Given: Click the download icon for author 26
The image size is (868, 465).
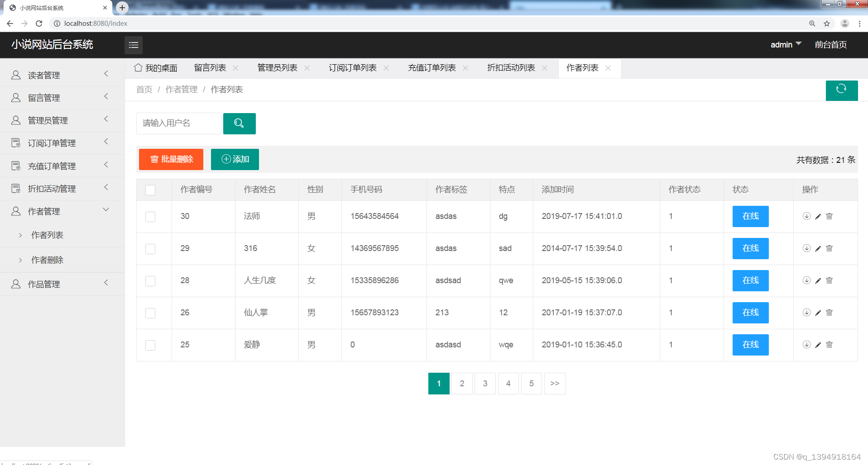Looking at the screenshot, I should tap(806, 313).
